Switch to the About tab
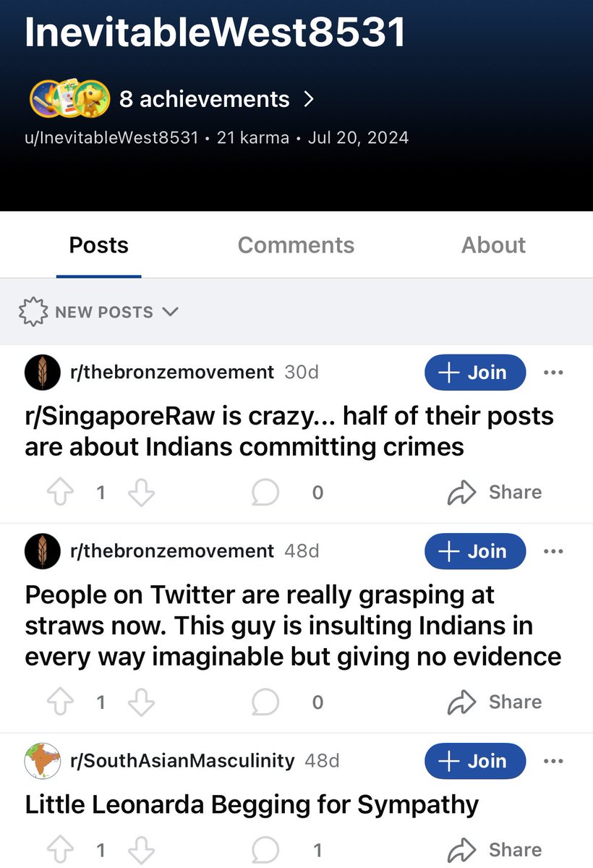The height and width of the screenshot is (868, 593). pyautogui.click(x=494, y=245)
